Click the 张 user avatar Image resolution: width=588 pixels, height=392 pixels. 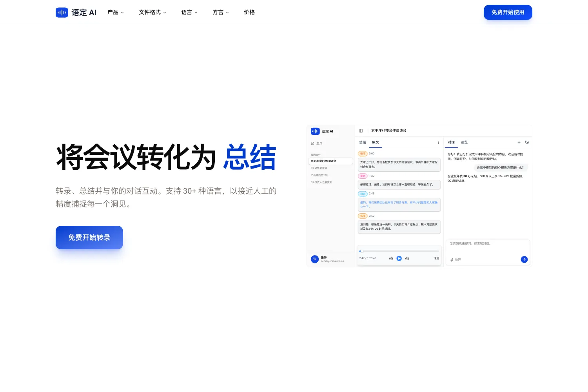click(x=314, y=259)
